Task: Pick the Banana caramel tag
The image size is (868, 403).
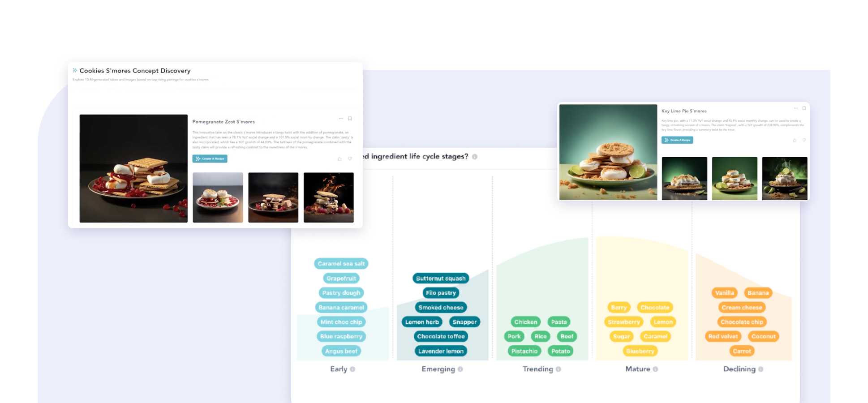Action: coord(341,308)
